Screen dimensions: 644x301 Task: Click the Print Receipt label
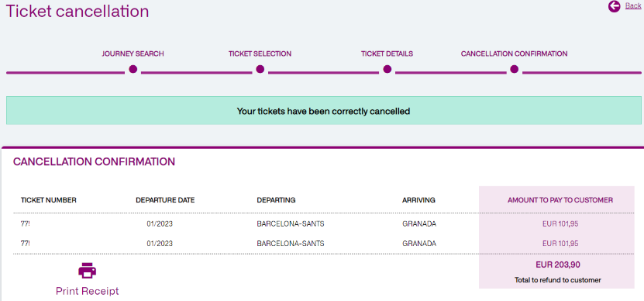click(x=87, y=291)
